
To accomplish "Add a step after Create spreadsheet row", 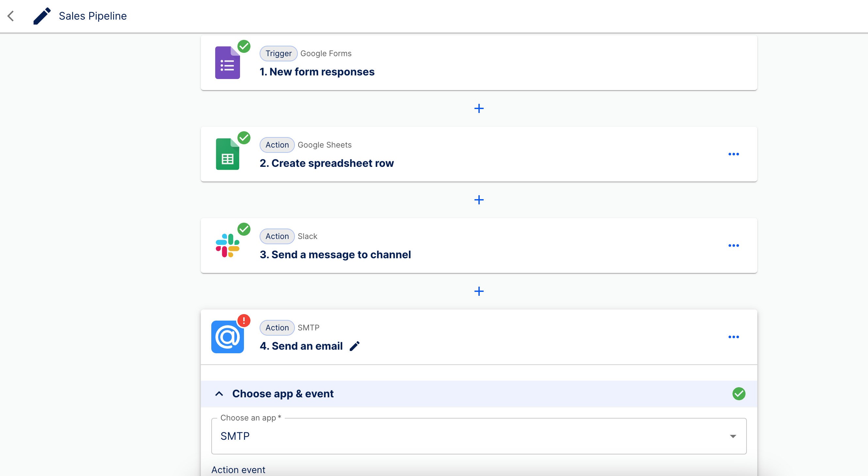I will click(x=479, y=200).
